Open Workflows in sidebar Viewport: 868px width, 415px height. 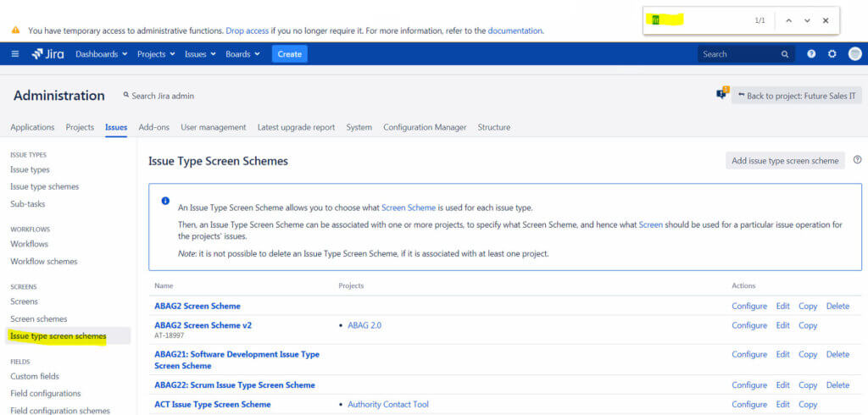pyautogui.click(x=30, y=244)
